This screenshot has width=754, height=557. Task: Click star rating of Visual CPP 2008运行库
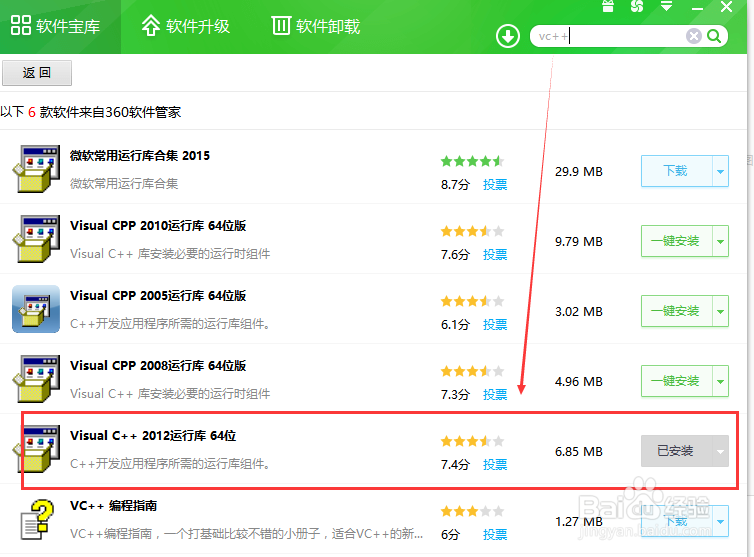click(x=472, y=371)
